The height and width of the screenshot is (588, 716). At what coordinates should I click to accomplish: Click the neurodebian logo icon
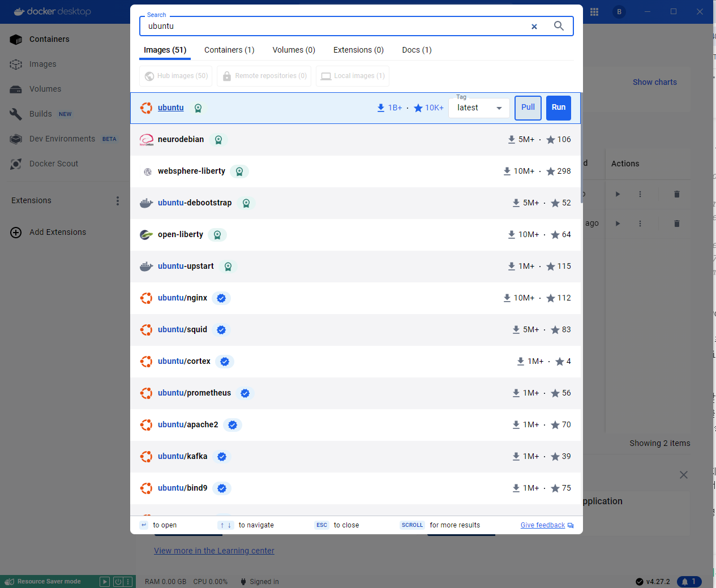pyautogui.click(x=146, y=140)
